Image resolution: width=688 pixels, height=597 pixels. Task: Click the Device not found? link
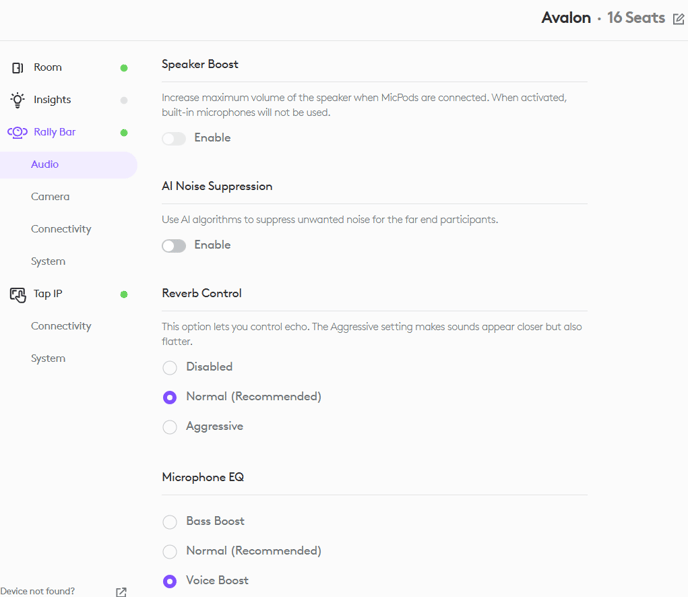pos(38,591)
